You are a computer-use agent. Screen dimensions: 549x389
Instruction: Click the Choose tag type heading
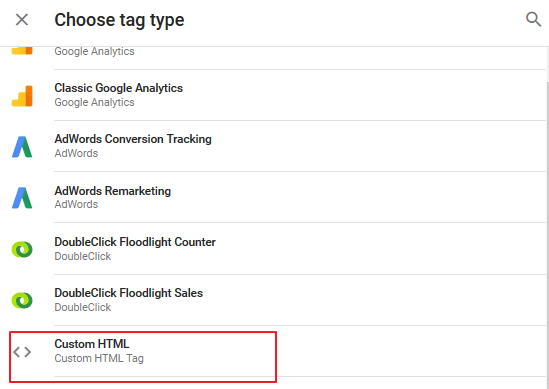pyautogui.click(x=119, y=20)
